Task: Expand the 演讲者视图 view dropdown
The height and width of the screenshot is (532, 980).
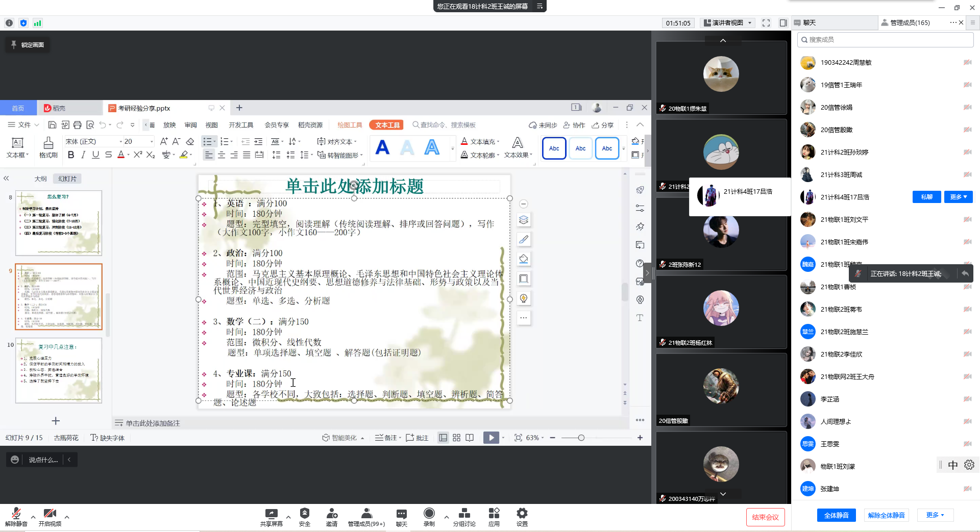Action: click(728, 23)
